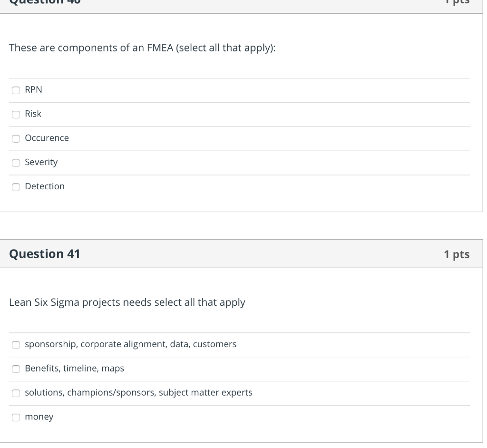The height and width of the screenshot is (448, 487).
Task: Click the Detection answer label text
Action: pyautogui.click(x=45, y=186)
